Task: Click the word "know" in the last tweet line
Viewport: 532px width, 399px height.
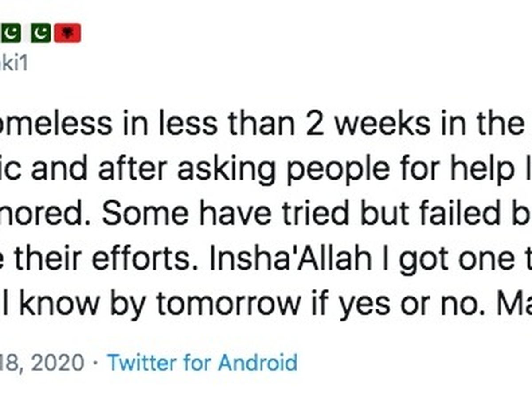Action: (x=53, y=303)
